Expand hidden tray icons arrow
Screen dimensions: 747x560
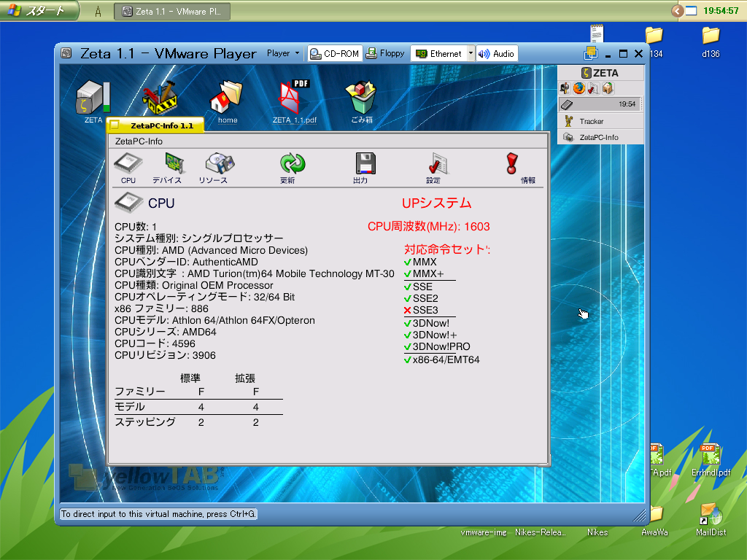(677, 11)
